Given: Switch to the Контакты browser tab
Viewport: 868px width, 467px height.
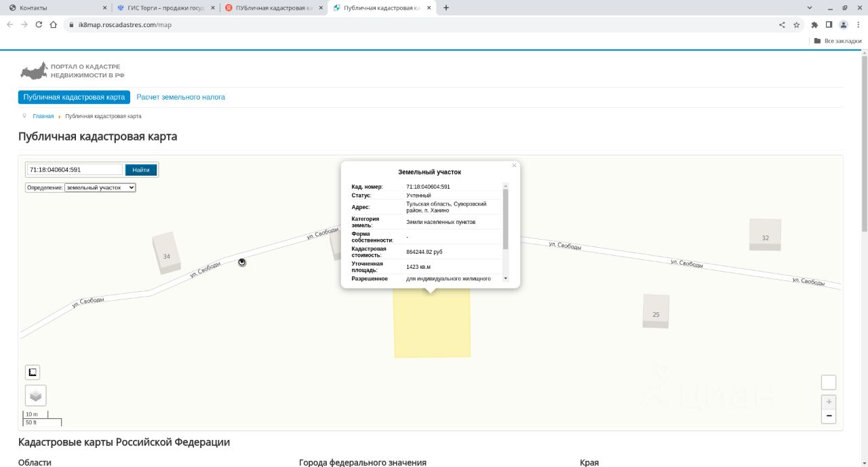Looking at the screenshot, I should 56,7.
